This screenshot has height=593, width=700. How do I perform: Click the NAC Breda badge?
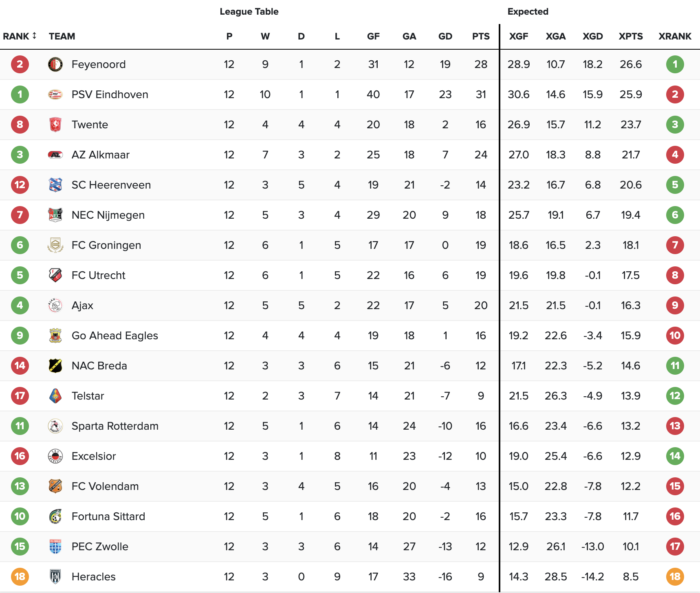coord(55,366)
